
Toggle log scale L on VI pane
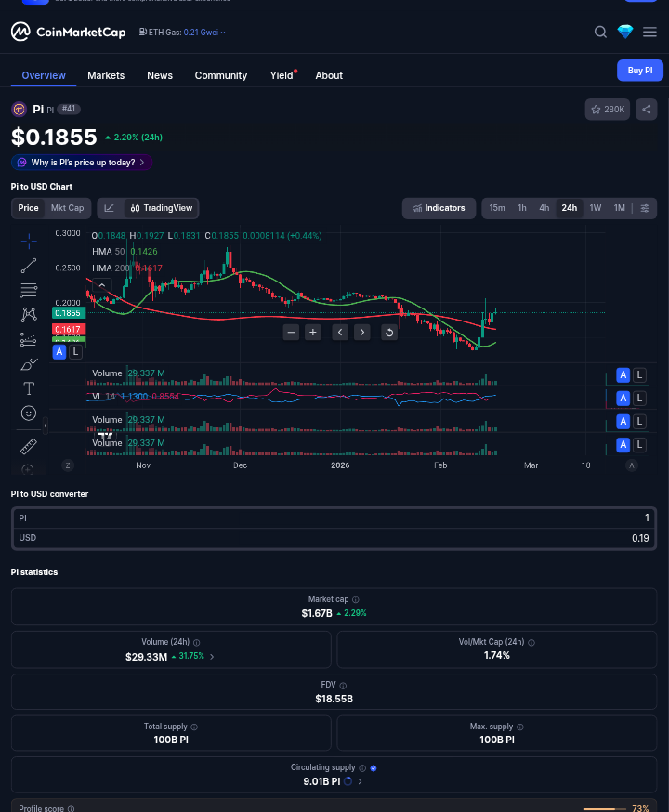click(x=639, y=399)
